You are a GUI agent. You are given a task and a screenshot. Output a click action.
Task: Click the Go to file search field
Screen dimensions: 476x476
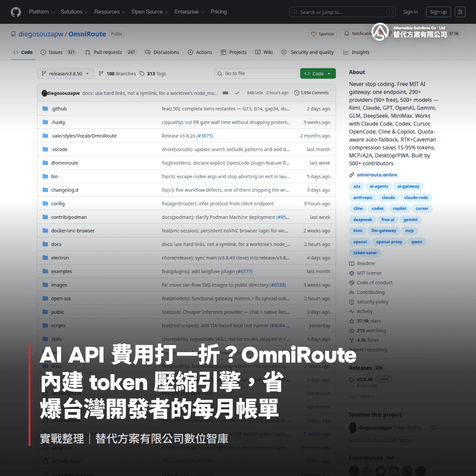pos(255,73)
